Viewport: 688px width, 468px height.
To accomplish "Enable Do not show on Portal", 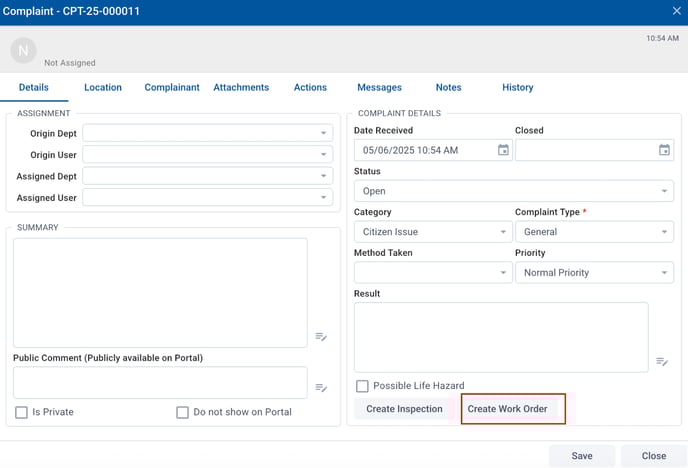I will 182,412.
